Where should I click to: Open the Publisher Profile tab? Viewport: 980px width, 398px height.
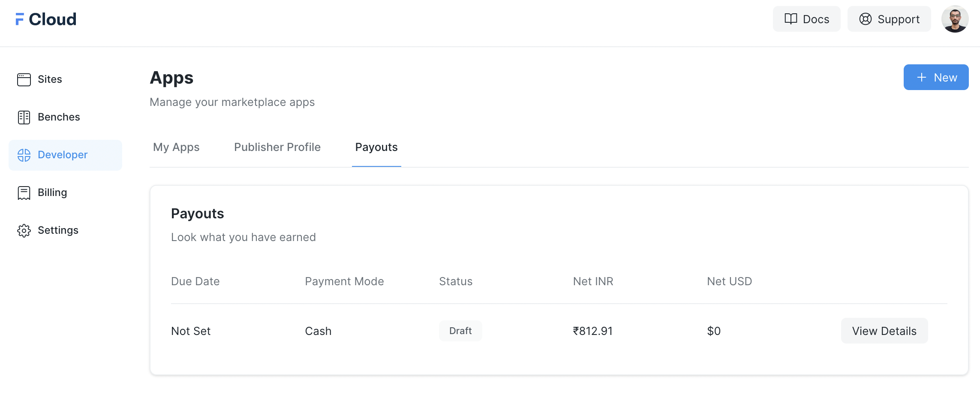coord(277,147)
